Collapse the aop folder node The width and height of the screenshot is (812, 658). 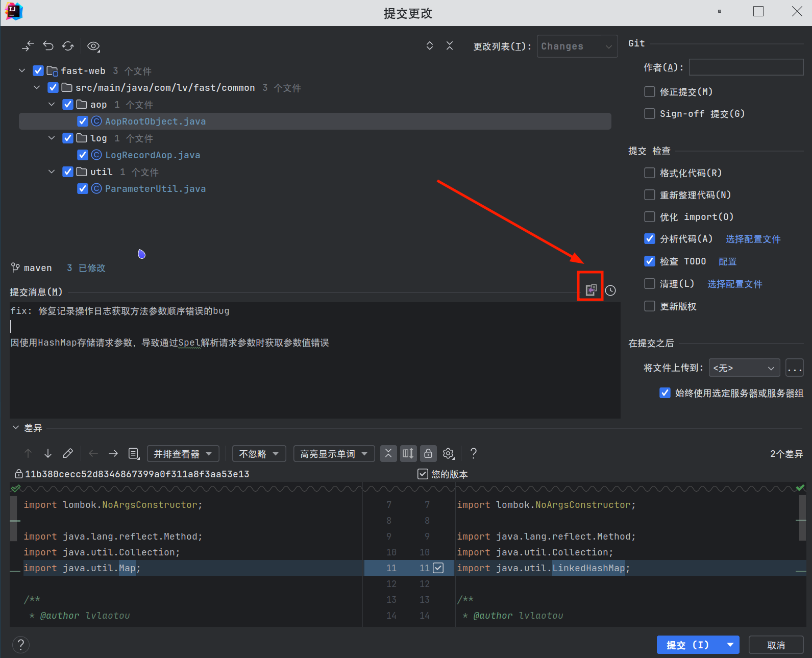point(52,105)
